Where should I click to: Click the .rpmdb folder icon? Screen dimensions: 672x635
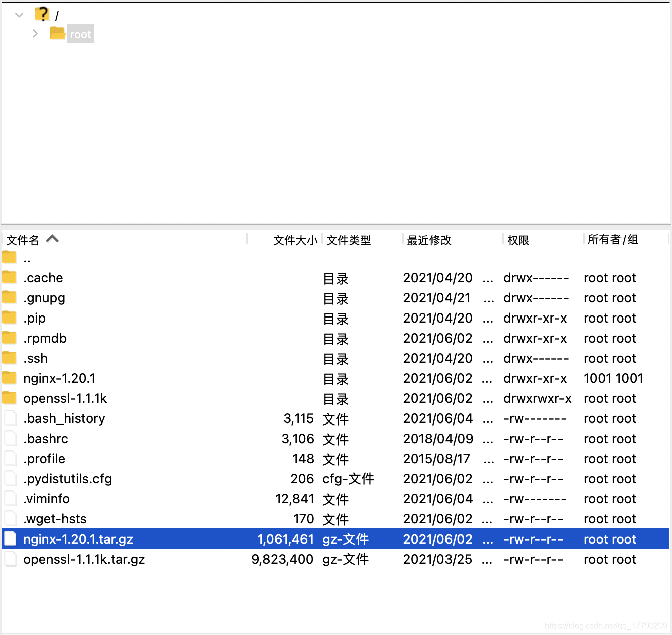tap(9, 338)
